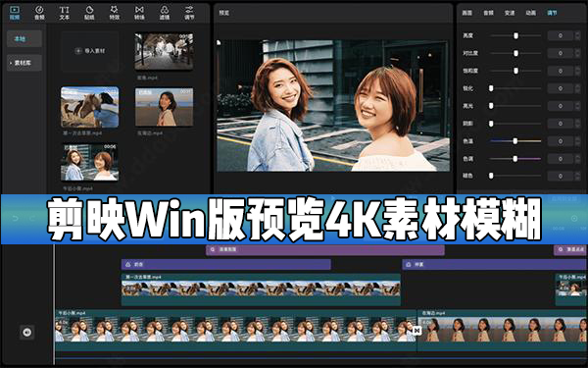Screen dimensions: 588x368
Task: Click the 锐化 sharpen slider handle
Action: point(491,88)
